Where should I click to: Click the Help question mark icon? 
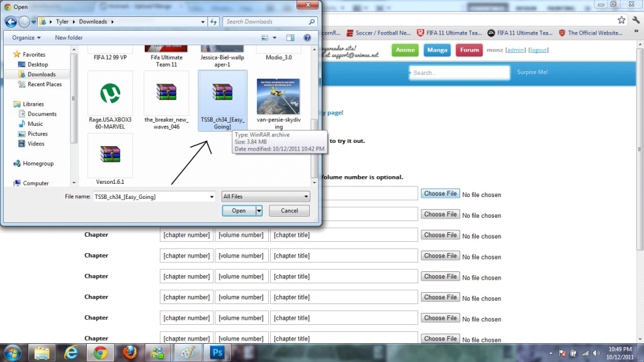(x=306, y=38)
